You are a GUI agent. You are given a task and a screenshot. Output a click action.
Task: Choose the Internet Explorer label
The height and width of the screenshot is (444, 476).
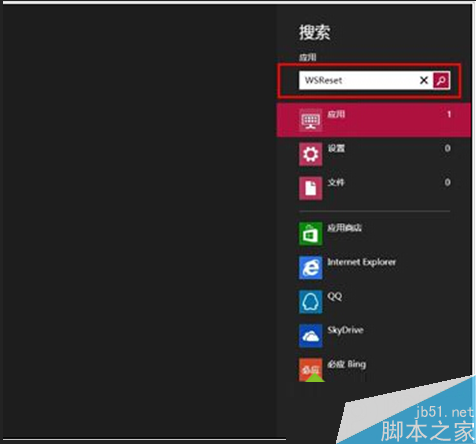point(362,262)
